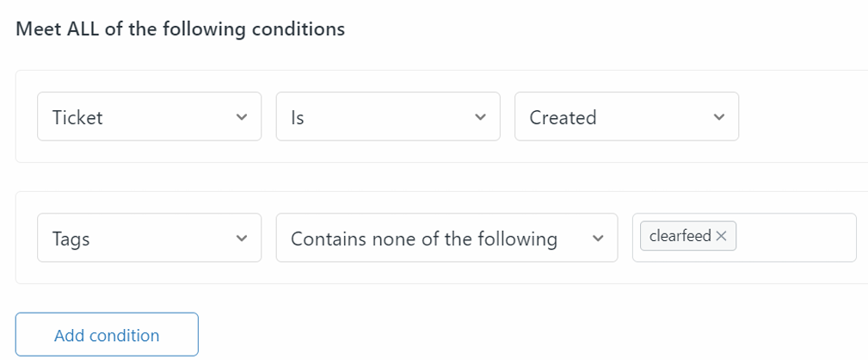Click chevron arrow in Tags dropdown

point(242,239)
